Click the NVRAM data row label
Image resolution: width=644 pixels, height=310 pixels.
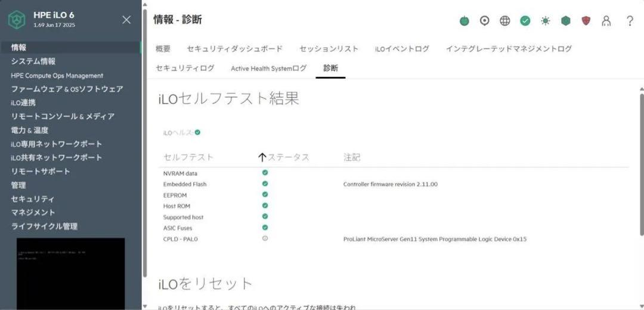180,173
